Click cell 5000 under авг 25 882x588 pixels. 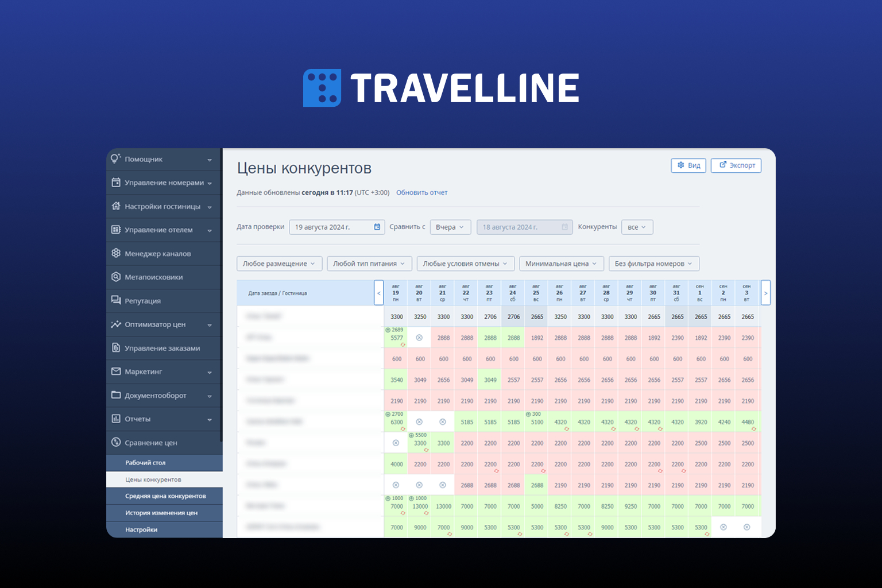537,506
